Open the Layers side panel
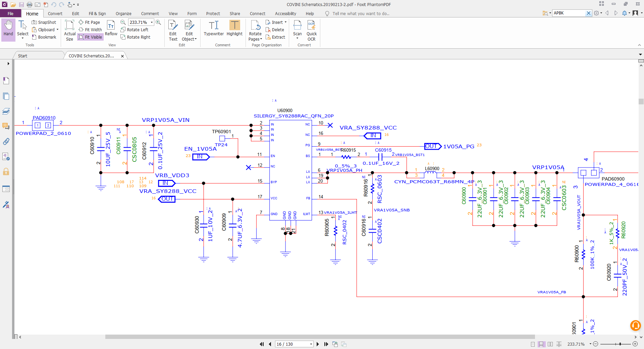This screenshot has width=644, height=349. click(6, 111)
